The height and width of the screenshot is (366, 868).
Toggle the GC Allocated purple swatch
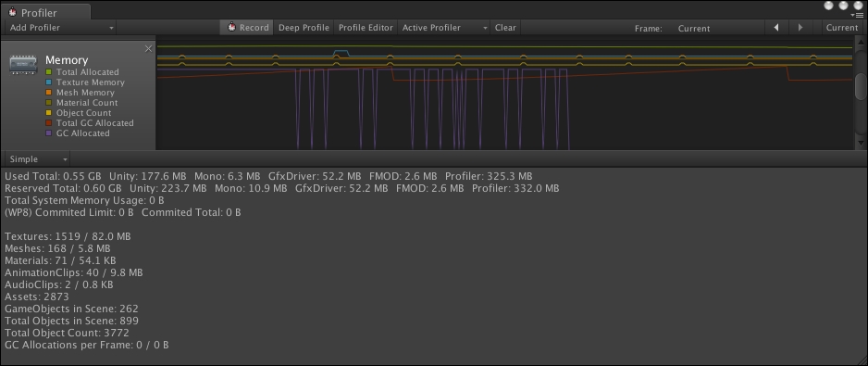click(49, 133)
